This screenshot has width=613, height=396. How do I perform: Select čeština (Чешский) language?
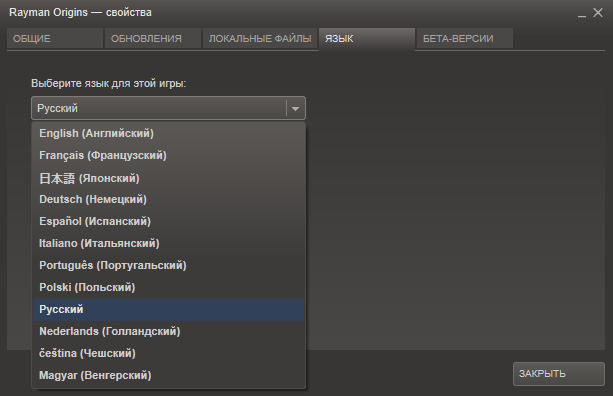coord(168,353)
